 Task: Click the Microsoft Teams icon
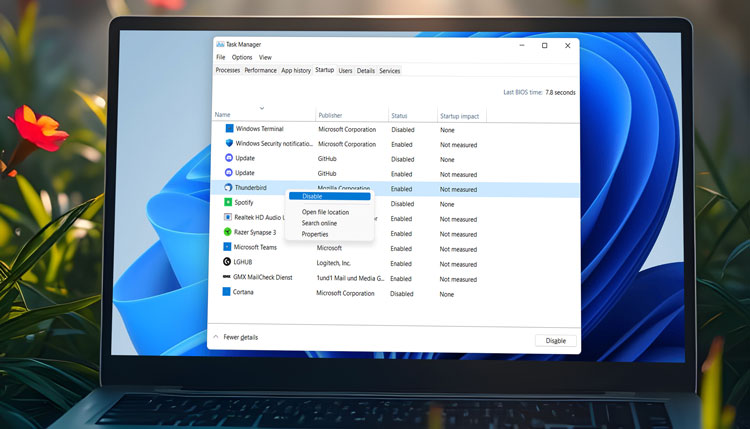click(x=227, y=247)
